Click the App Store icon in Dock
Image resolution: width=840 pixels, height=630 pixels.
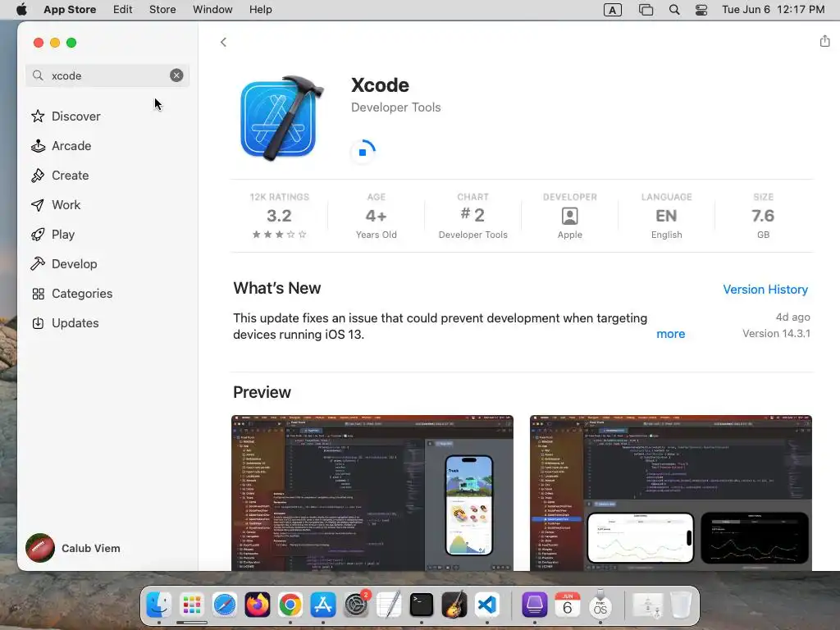coord(322,605)
